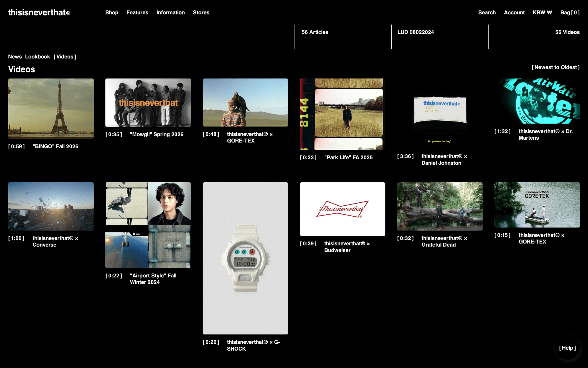Open the Daniel Johnston t-shirt thumbnail
This screenshot has height=368, width=588.
tap(440, 113)
